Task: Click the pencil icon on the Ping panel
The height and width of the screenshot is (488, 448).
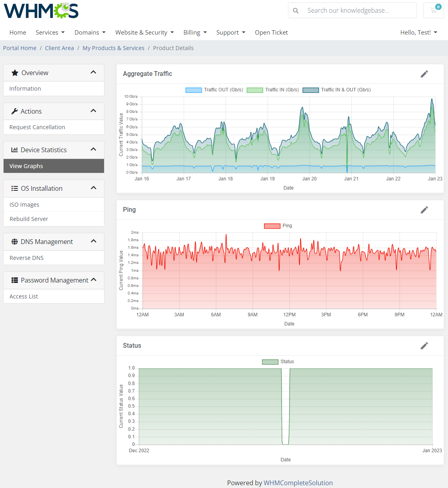Action: click(x=424, y=210)
